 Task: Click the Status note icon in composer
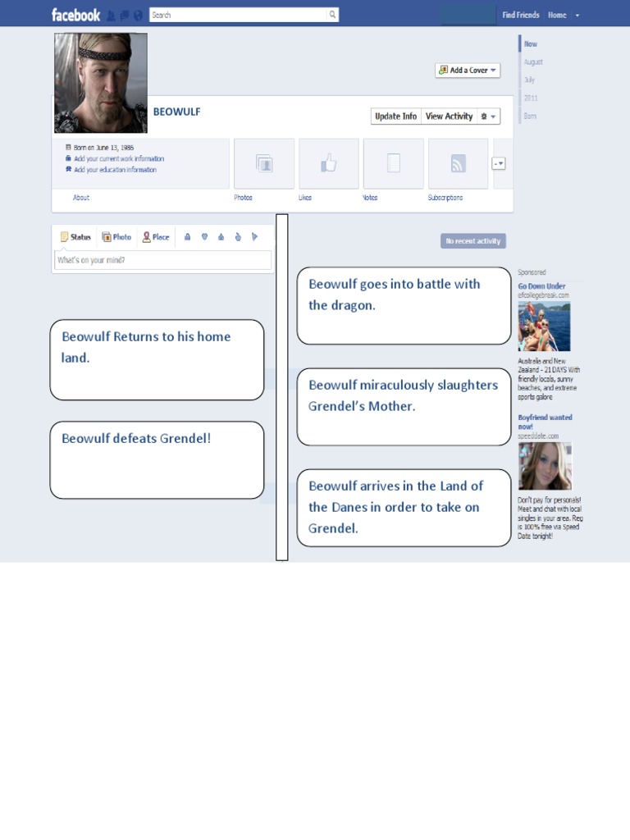tap(64, 237)
